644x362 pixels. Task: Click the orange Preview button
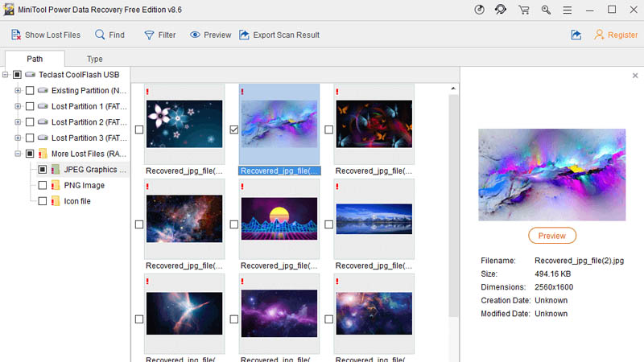[552, 236]
